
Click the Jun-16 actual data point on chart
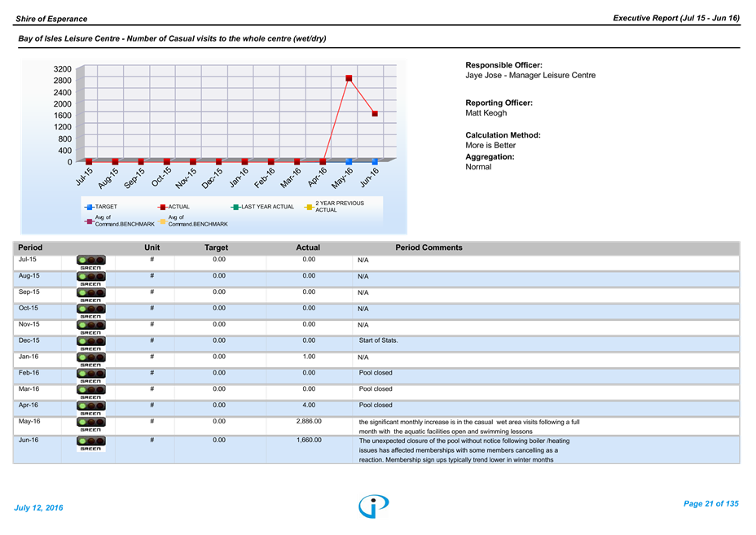pos(375,114)
